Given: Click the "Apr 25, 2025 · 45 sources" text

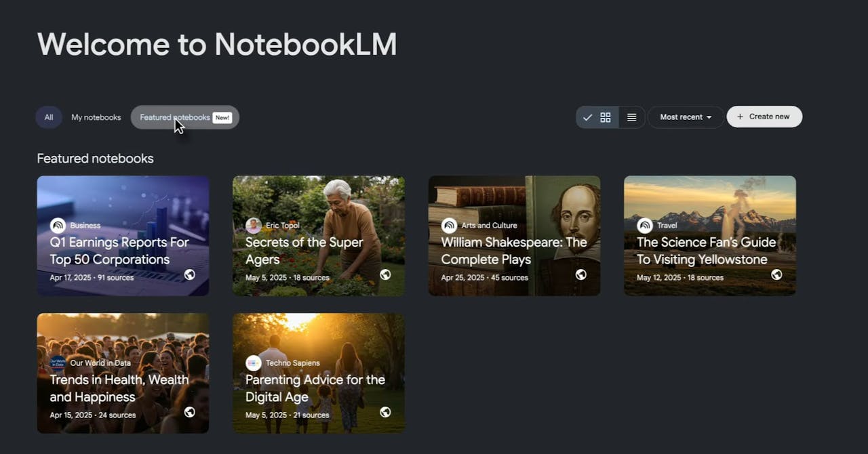Looking at the screenshot, I should [x=485, y=278].
